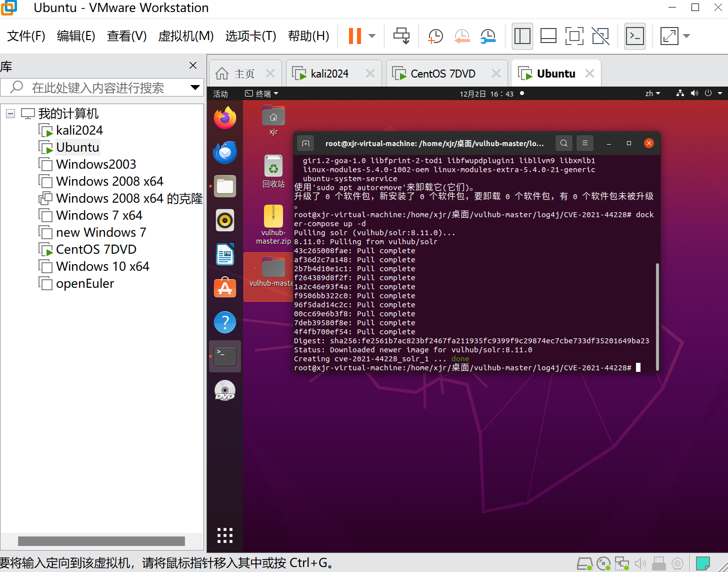Click the network icon in Ubuntu top bar
This screenshot has width=728, height=572.
point(680,93)
